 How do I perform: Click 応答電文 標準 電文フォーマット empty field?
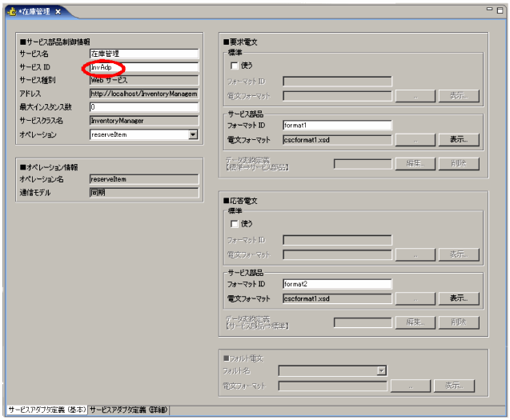coord(337,254)
